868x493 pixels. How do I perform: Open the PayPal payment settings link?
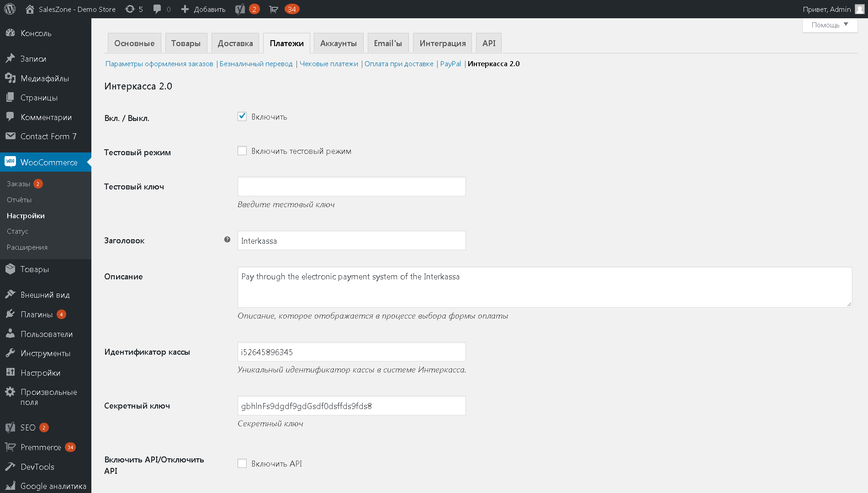tap(450, 64)
